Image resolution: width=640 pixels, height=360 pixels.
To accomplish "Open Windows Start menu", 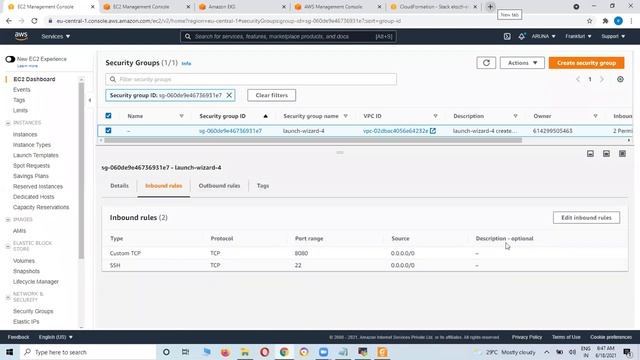I will tap(9, 352).
